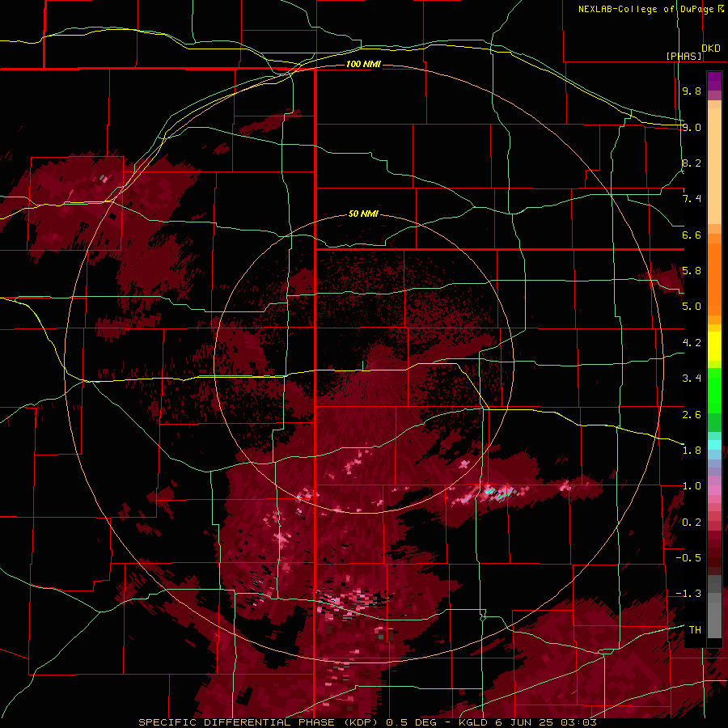Click the 0.2 value on the color scale
Screen dimensions: 728x728
point(692,523)
